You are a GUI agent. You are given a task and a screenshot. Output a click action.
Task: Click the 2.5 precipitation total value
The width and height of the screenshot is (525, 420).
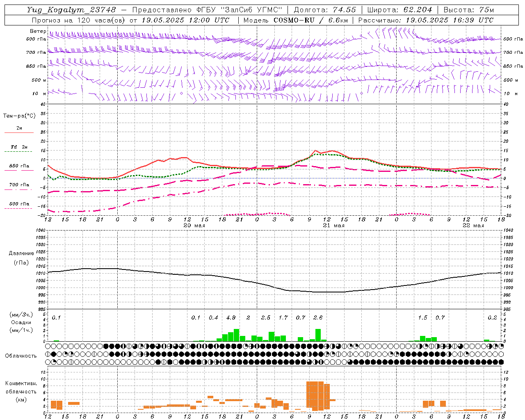pos(265,317)
